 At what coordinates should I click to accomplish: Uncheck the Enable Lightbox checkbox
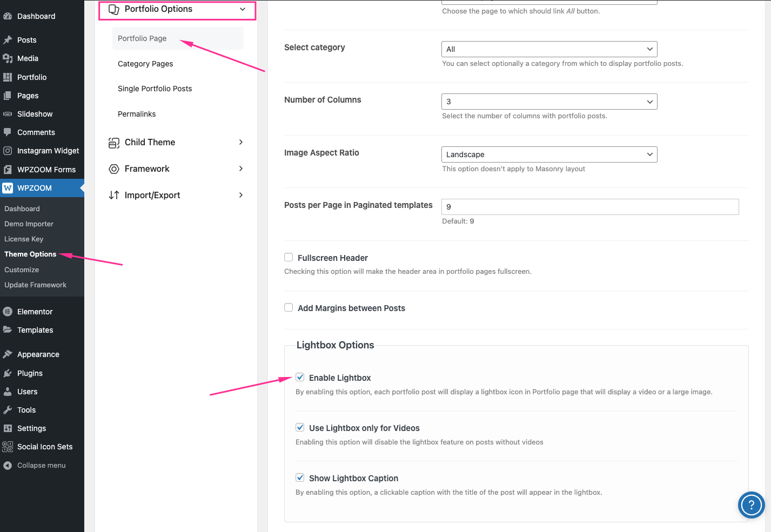[x=300, y=378]
